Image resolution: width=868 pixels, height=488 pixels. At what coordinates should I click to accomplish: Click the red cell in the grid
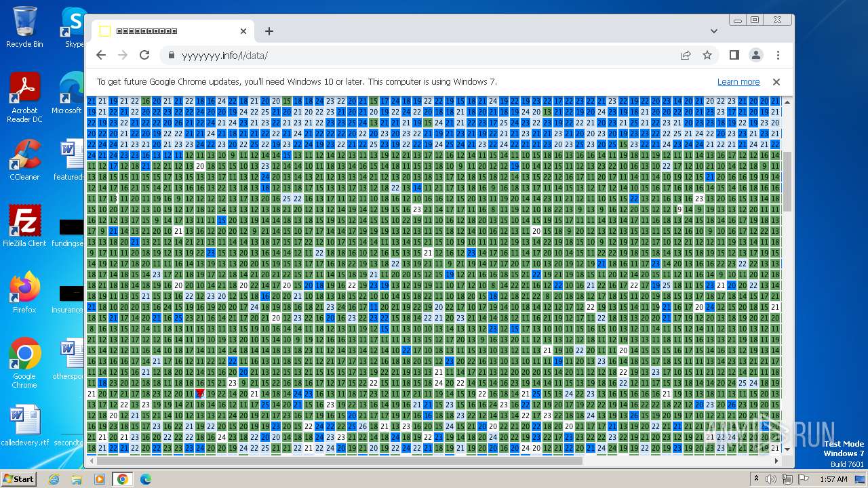(200, 393)
